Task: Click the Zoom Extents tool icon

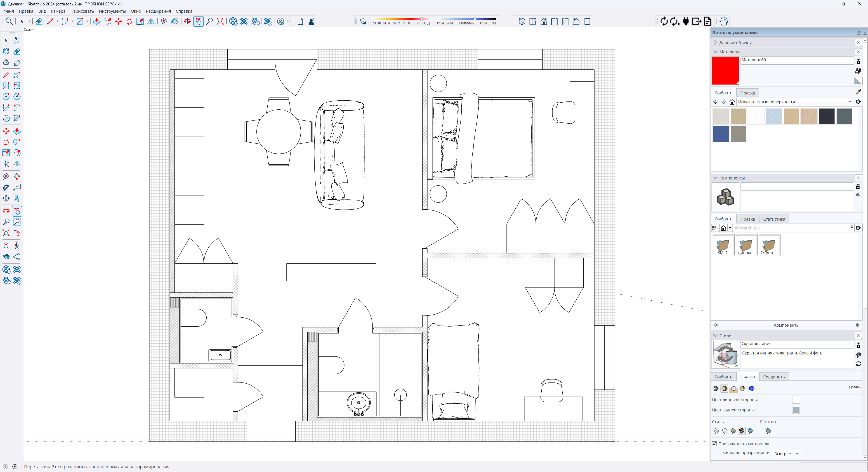Action: (220, 21)
